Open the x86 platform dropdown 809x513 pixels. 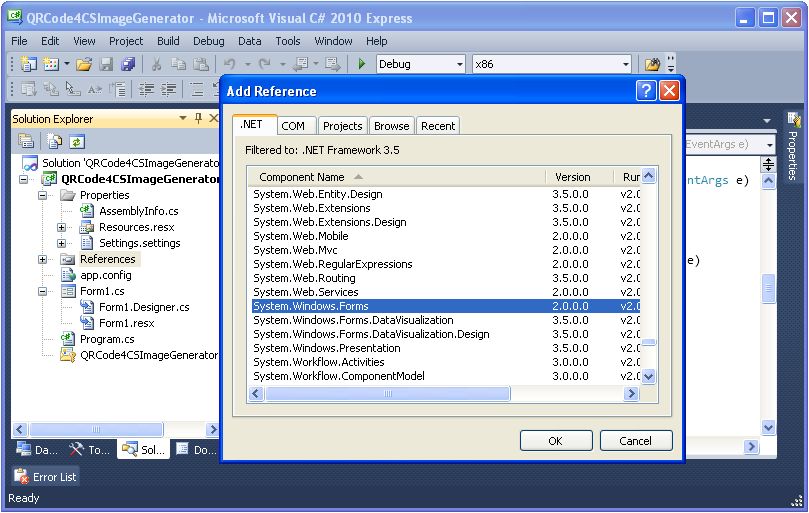point(626,64)
